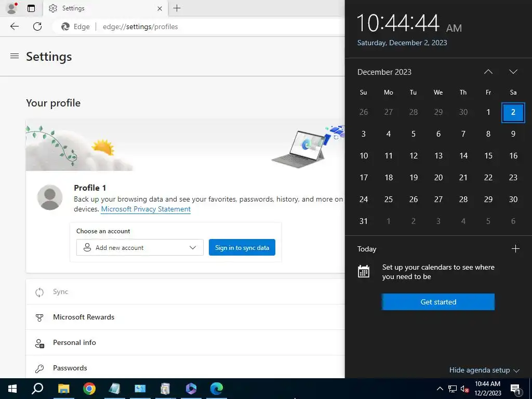Click the December 2023 month header

pos(384,72)
